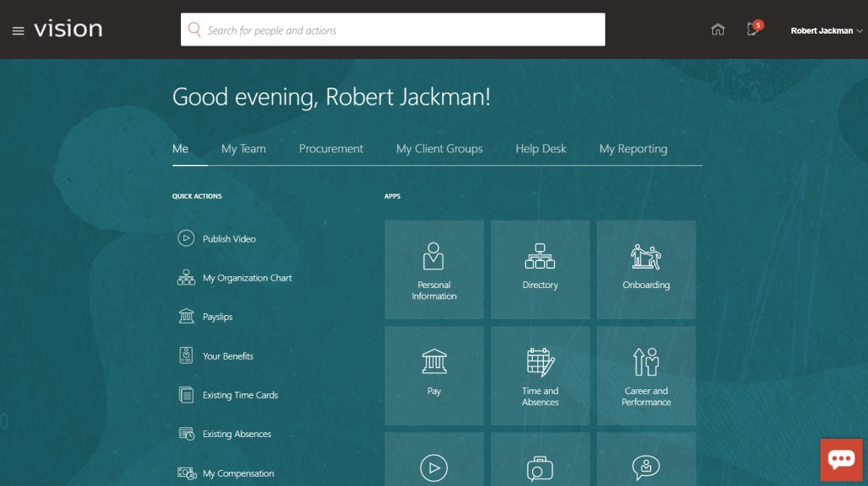Open the Help Desk tab
Image resolution: width=868 pixels, height=486 pixels.
point(541,149)
